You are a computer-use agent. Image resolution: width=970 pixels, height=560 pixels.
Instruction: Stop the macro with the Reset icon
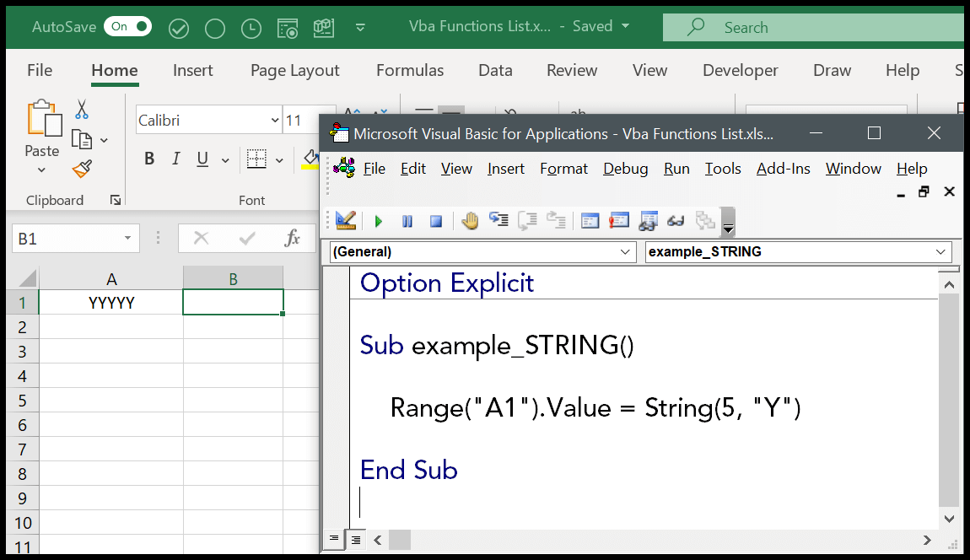pos(435,221)
